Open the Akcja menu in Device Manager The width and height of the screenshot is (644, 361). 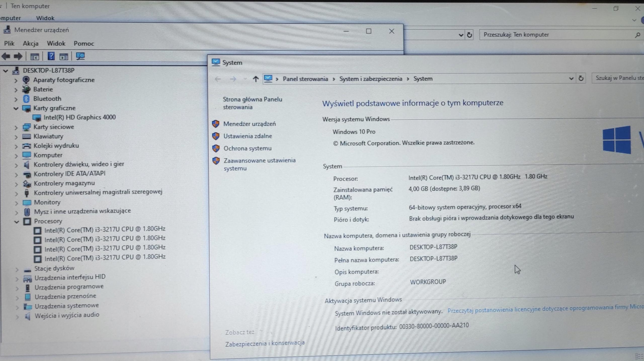(30, 43)
